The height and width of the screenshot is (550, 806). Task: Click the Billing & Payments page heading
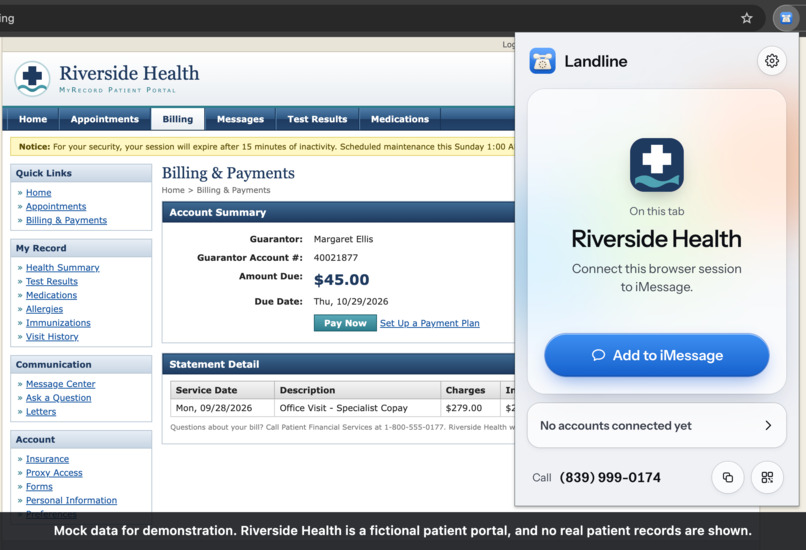click(228, 173)
